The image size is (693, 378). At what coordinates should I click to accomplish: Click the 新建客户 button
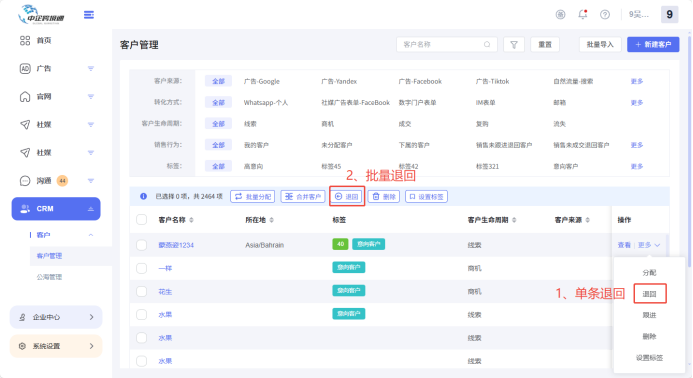pos(653,44)
